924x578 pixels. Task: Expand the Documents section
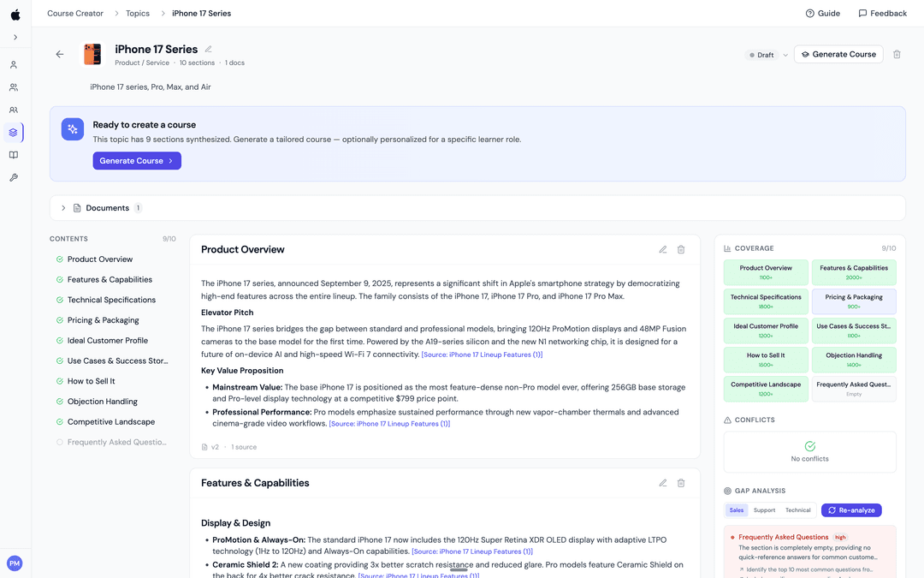click(x=63, y=207)
